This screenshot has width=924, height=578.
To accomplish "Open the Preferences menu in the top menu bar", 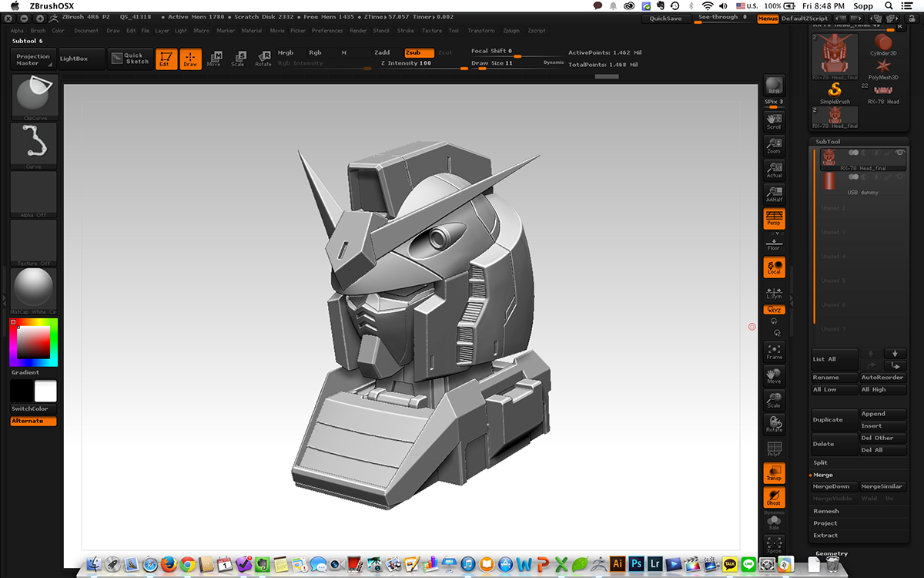I will point(327,31).
